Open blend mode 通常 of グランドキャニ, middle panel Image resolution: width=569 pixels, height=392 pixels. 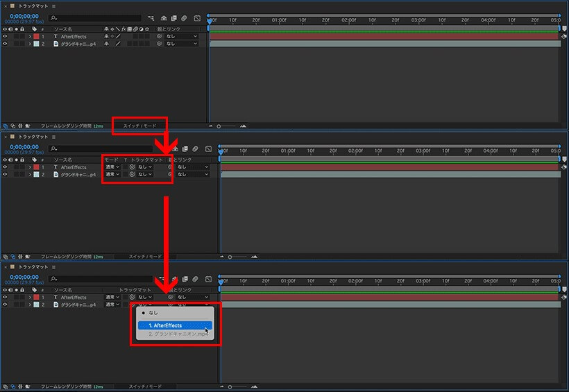[112, 174]
